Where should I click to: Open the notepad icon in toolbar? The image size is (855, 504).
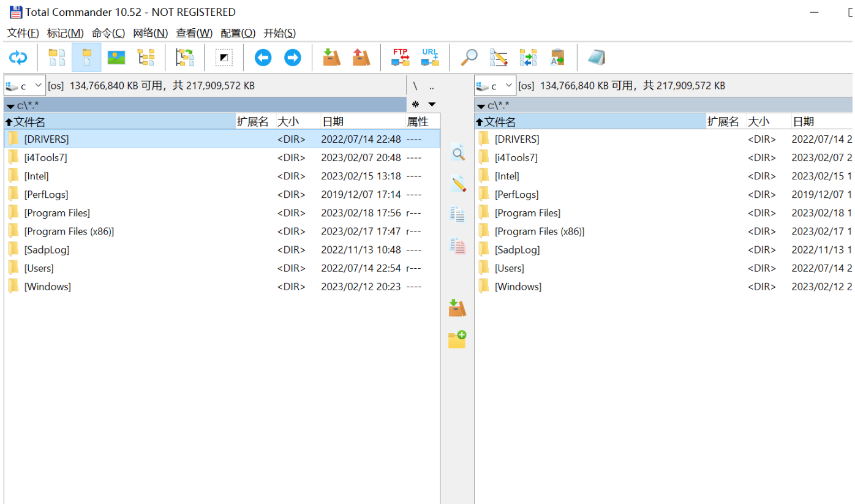pos(597,58)
